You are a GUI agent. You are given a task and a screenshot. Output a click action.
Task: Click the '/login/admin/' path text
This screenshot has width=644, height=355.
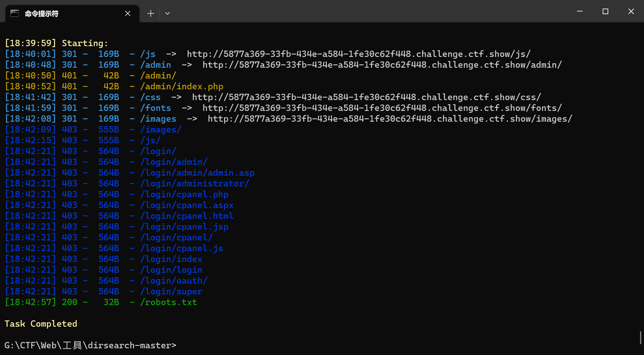coord(174,162)
